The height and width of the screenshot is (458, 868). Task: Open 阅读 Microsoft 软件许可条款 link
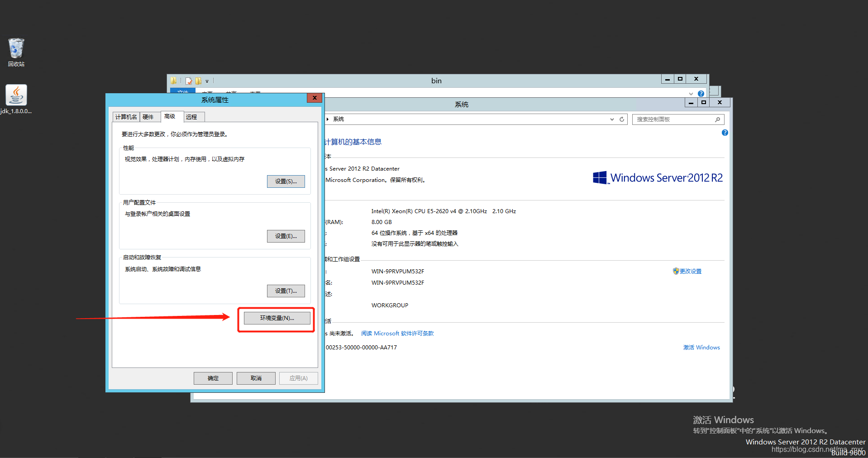pos(397,334)
